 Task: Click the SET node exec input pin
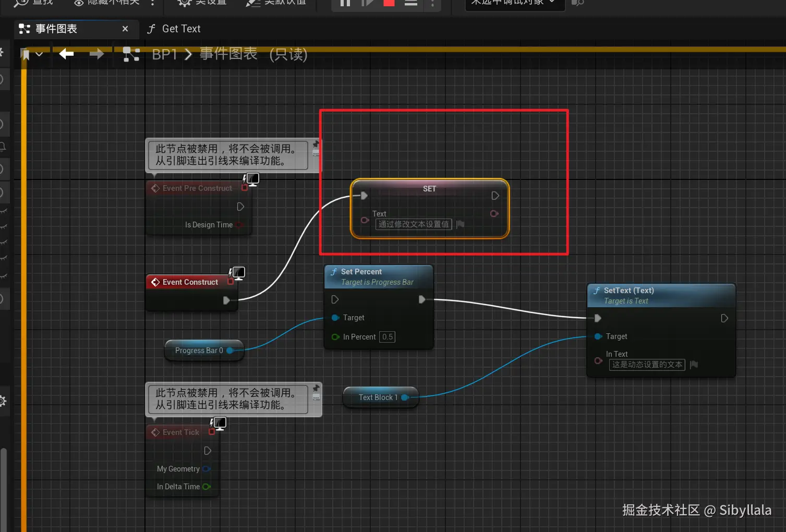pos(364,196)
